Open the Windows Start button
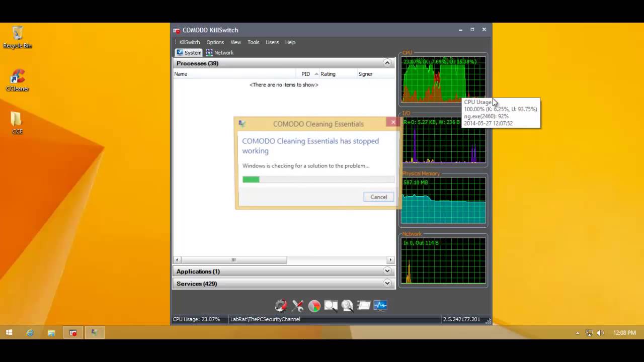This screenshot has width=644, height=362. click(x=9, y=332)
